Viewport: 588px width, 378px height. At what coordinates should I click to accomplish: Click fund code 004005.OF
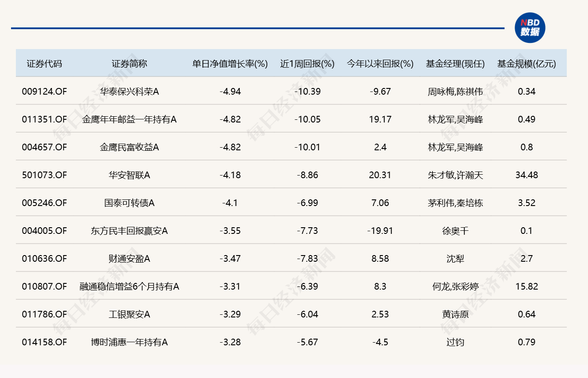tap(44, 231)
